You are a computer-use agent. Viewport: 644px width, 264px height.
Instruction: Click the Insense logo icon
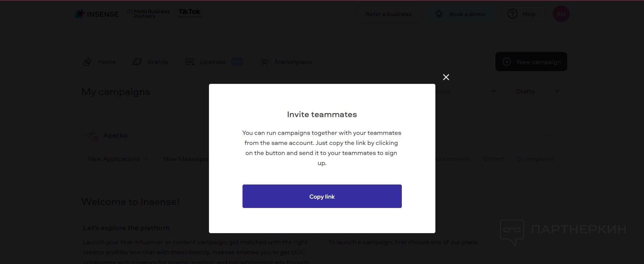tap(79, 14)
